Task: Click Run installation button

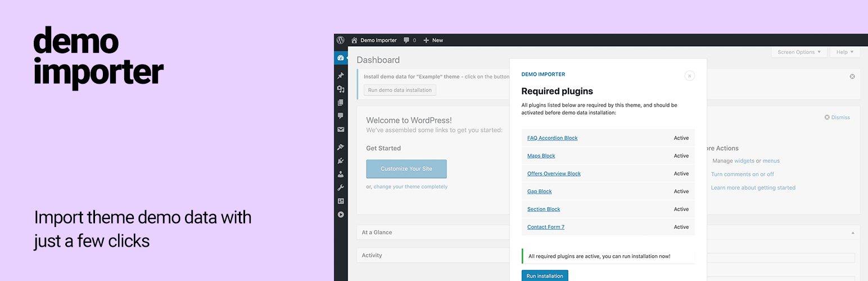Action: coord(545,275)
